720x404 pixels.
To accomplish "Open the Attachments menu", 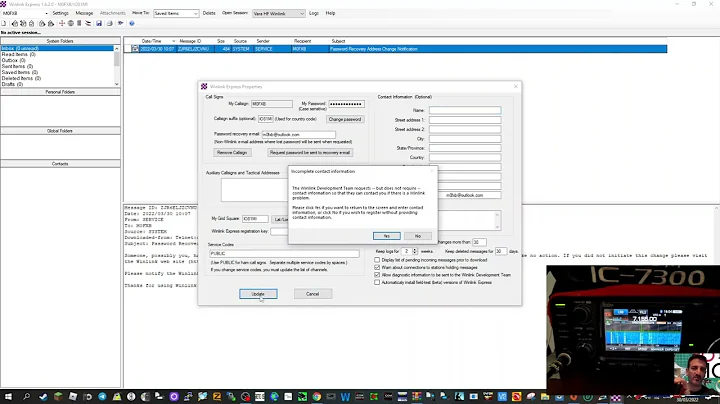I will point(112,13).
